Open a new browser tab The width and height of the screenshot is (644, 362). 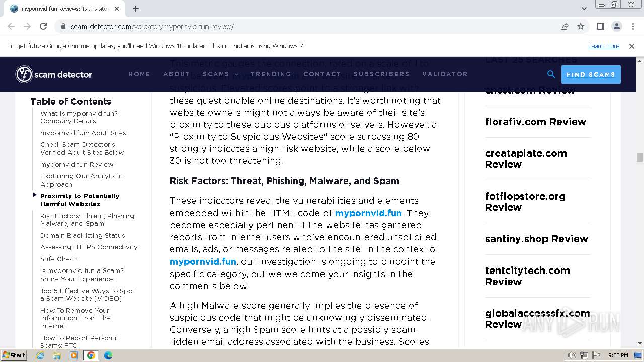point(136,9)
